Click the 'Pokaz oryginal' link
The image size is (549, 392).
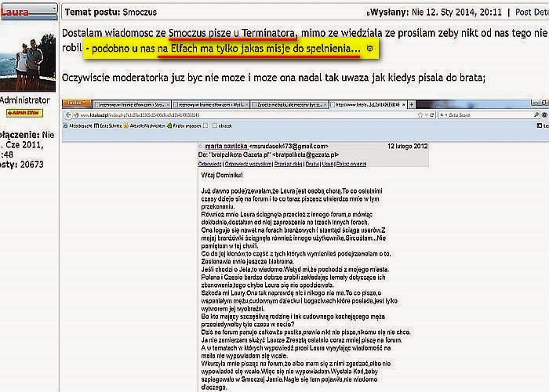(x=351, y=164)
